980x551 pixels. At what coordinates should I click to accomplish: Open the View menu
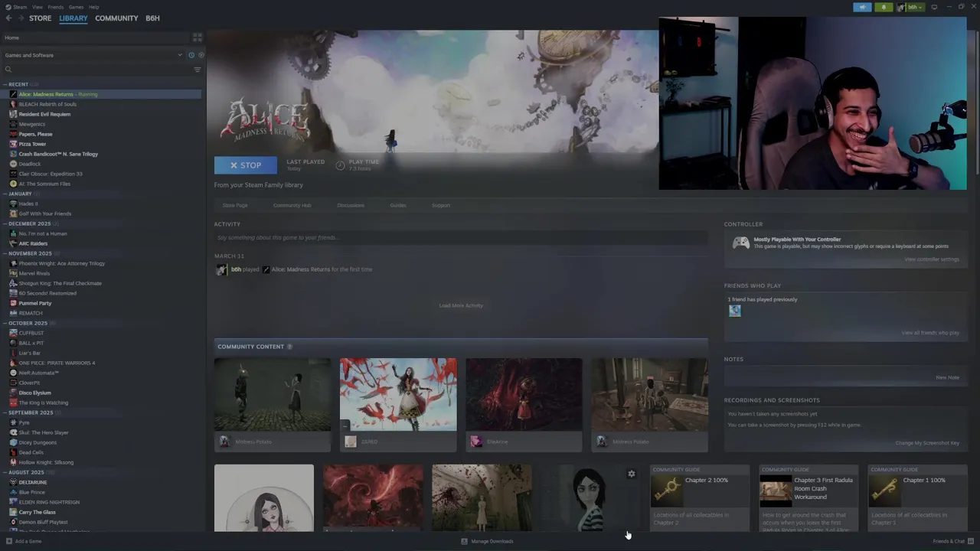(38, 7)
